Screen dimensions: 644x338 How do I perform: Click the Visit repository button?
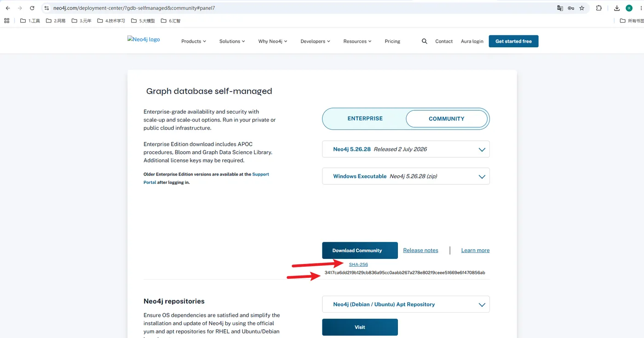coord(360,327)
